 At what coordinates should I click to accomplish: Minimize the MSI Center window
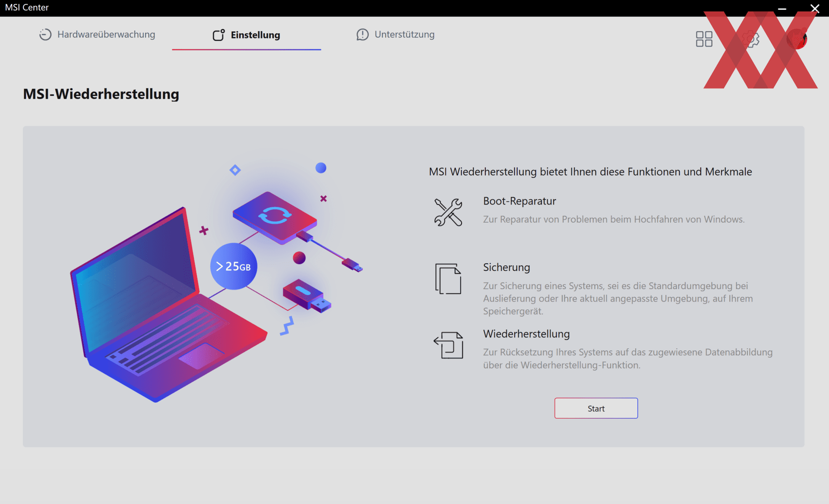click(782, 8)
